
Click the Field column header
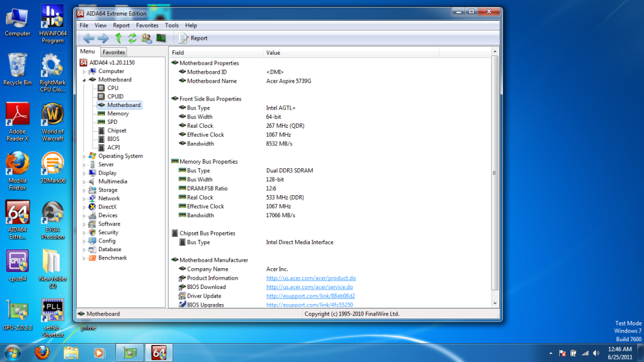216,53
